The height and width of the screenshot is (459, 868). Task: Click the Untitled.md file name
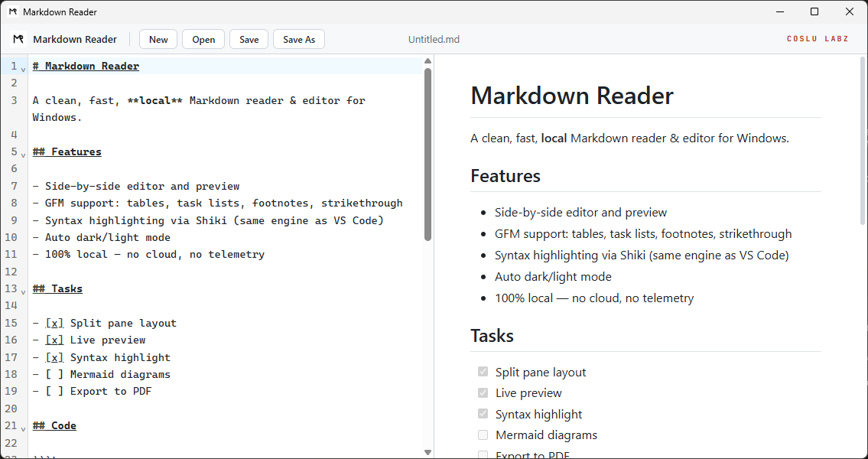point(434,39)
